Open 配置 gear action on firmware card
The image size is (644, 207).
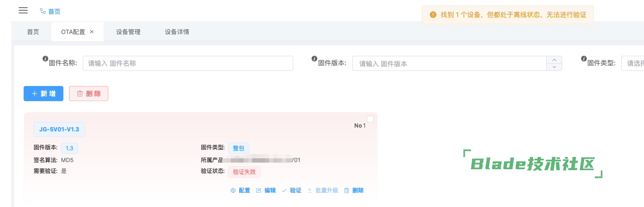[x=240, y=190]
